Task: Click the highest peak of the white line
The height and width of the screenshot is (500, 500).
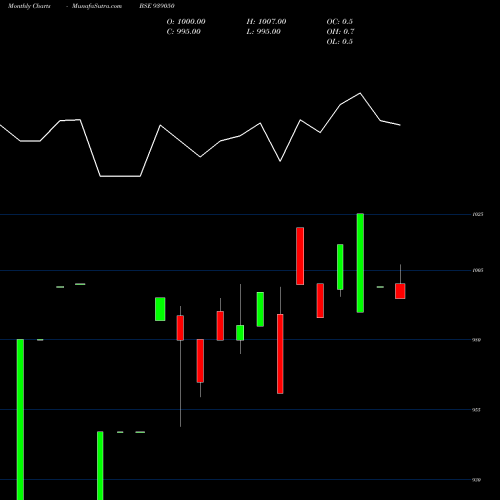Action: point(360,93)
